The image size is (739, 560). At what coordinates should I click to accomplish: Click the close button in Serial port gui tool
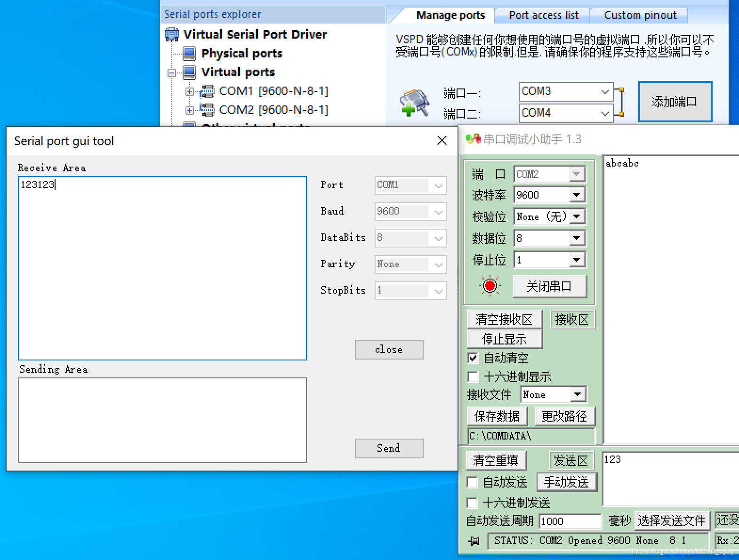pyautogui.click(x=389, y=350)
